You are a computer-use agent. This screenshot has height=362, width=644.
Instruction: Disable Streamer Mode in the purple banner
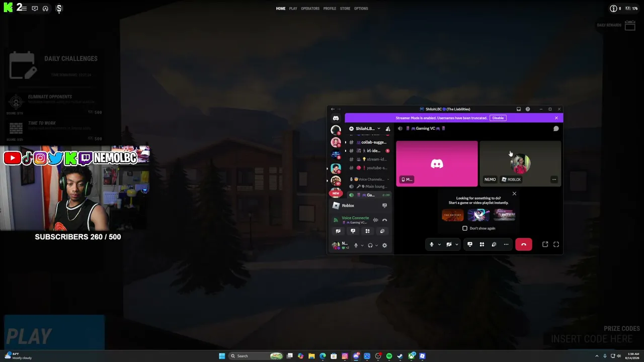pyautogui.click(x=498, y=118)
